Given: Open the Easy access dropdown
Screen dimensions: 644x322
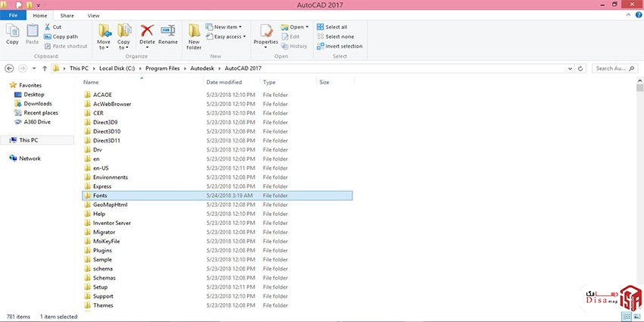Looking at the screenshot, I should click(227, 36).
